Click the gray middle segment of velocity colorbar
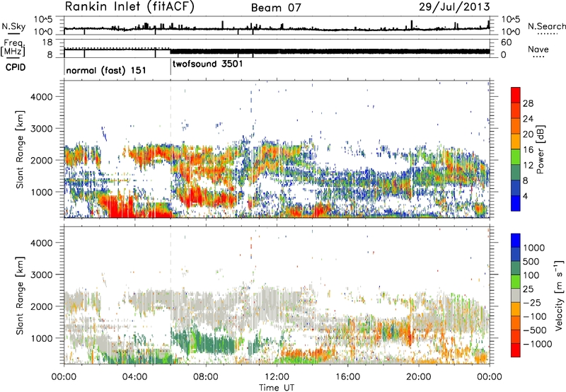This screenshot has height=392, width=566. [516, 296]
